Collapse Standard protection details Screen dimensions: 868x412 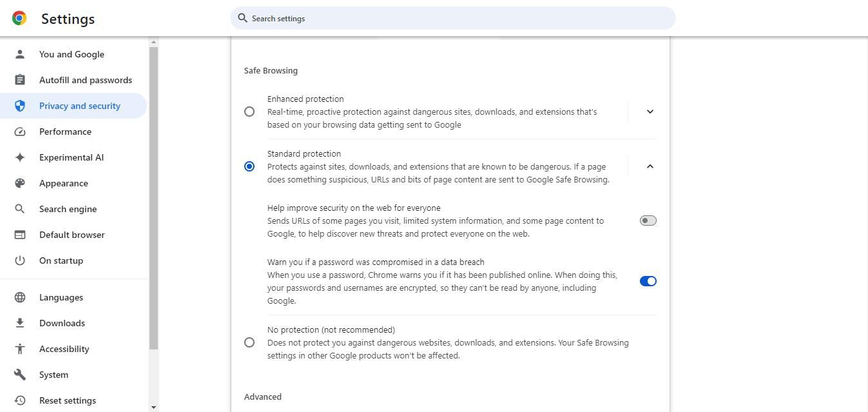650,166
